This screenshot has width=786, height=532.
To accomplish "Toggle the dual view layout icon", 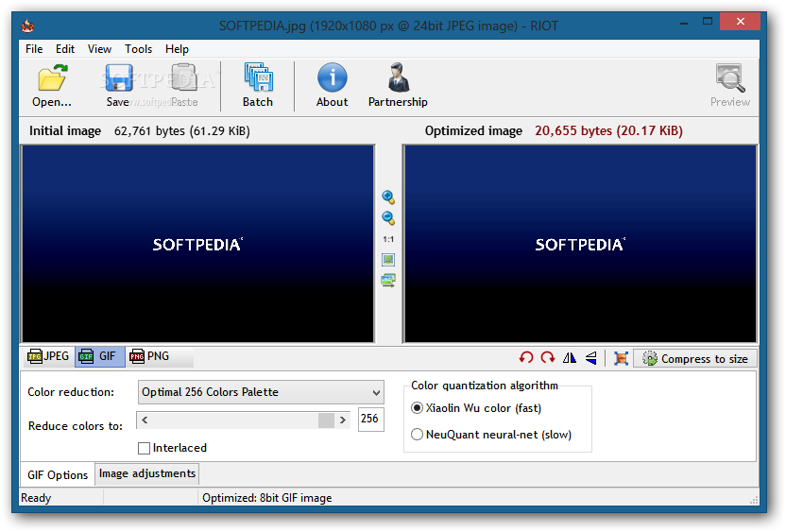I will coord(388,281).
